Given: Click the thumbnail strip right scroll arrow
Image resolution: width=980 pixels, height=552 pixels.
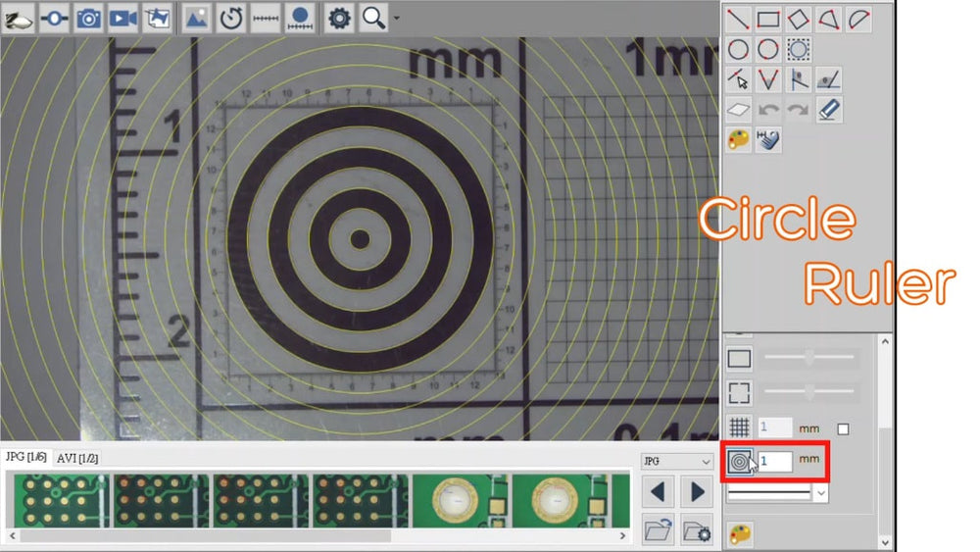Looking at the screenshot, I should [622, 535].
